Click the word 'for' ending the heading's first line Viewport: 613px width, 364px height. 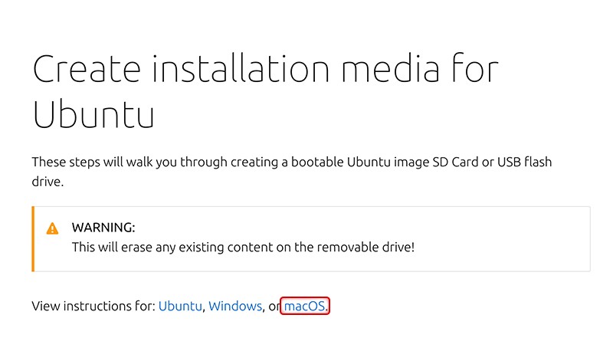475,68
